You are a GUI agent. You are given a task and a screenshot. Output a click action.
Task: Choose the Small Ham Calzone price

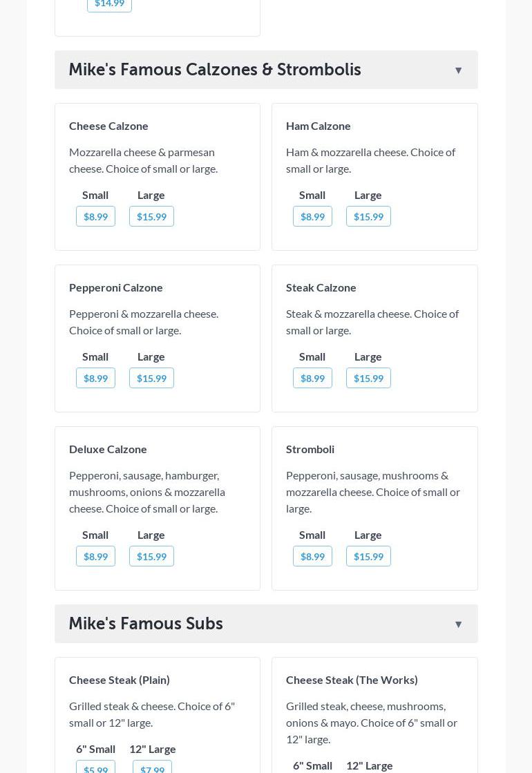pos(312,216)
